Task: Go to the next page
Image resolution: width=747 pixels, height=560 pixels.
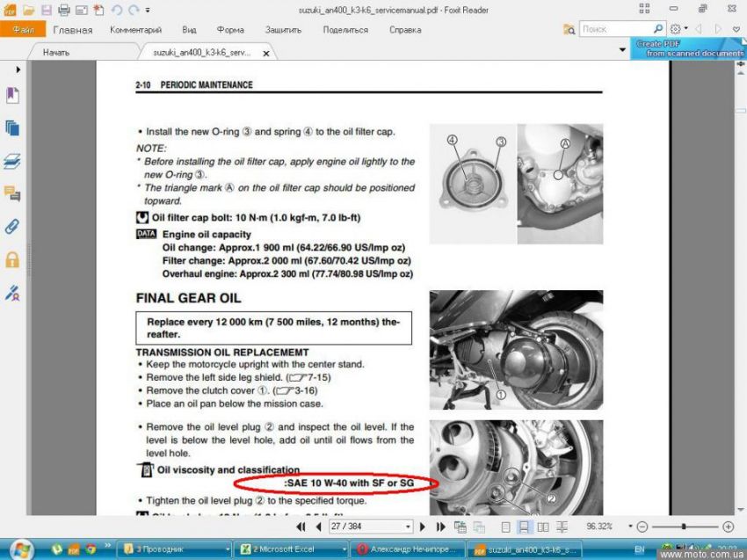Action: coord(422,527)
